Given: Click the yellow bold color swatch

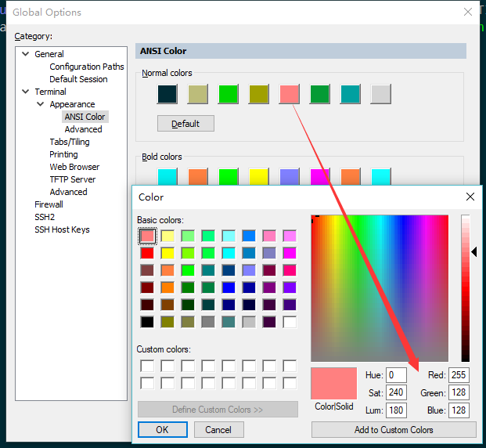Looking at the screenshot, I should [x=258, y=176].
